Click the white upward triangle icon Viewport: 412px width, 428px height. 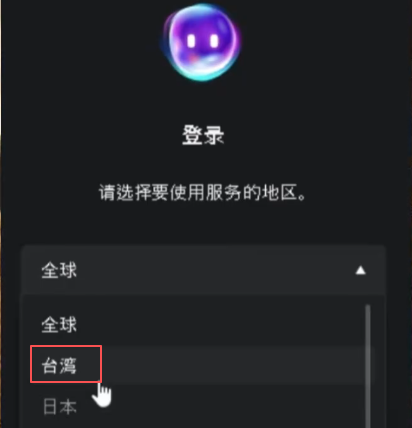pos(360,270)
